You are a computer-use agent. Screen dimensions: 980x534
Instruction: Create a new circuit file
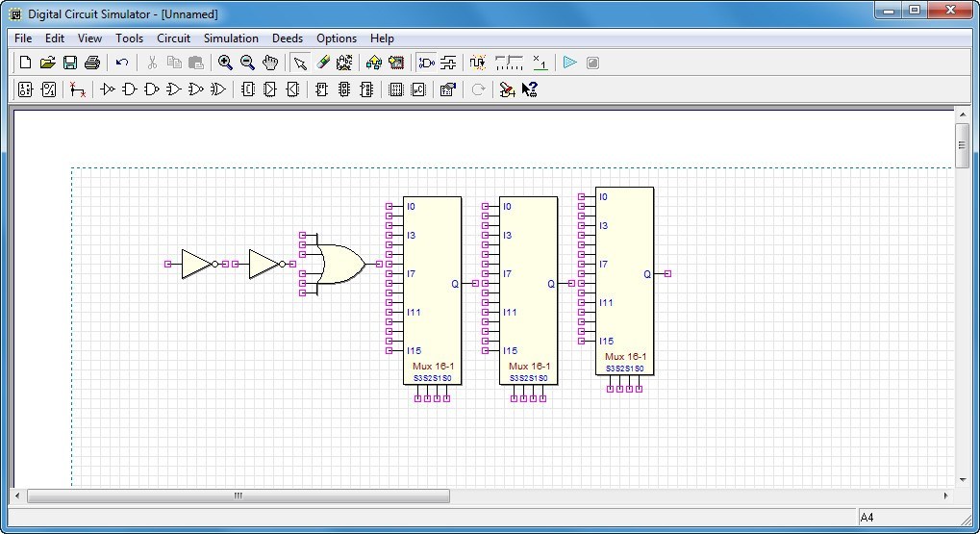(x=25, y=63)
